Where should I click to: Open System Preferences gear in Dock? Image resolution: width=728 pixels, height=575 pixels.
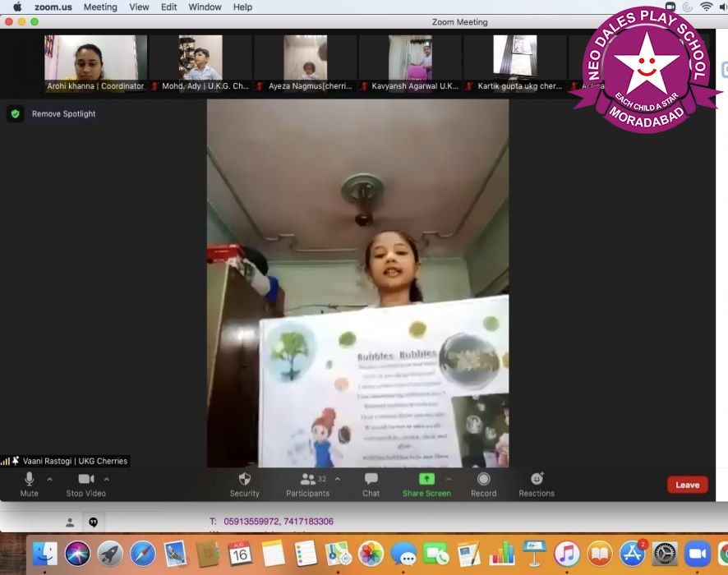(x=665, y=554)
